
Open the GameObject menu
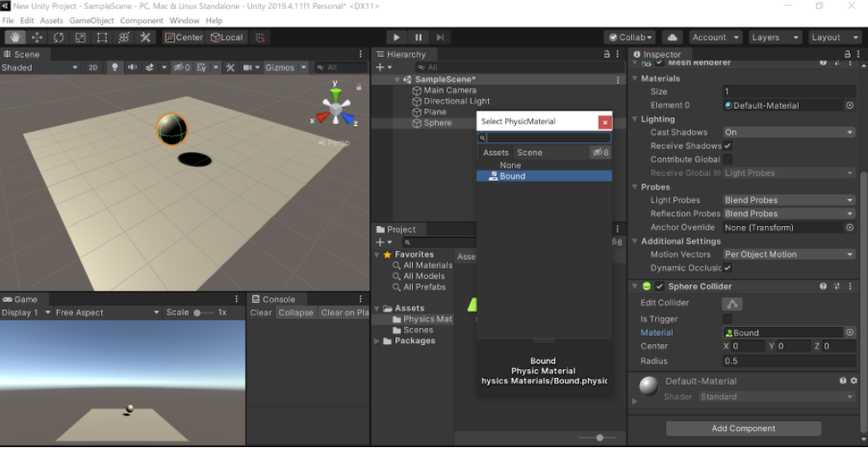pyautogui.click(x=91, y=20)
